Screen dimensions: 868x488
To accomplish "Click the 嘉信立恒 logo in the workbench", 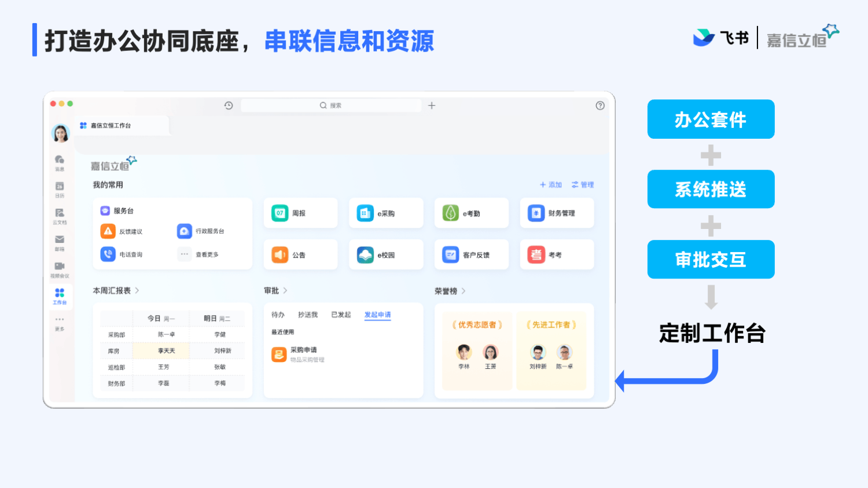I will pos(113,164).
